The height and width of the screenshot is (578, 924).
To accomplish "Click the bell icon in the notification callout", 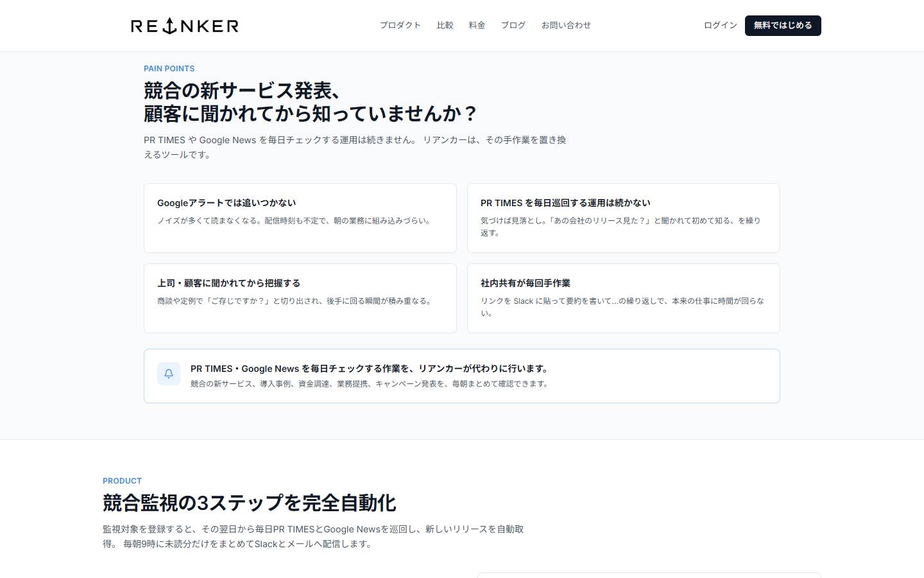I will coord(169,374).
